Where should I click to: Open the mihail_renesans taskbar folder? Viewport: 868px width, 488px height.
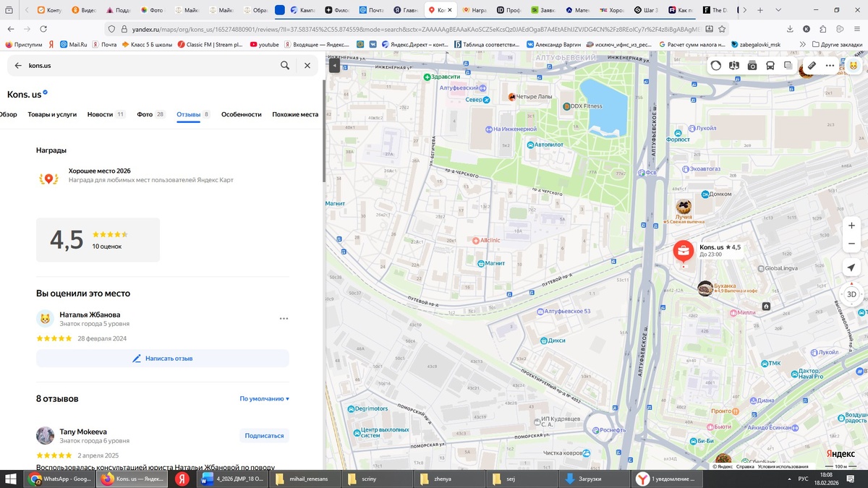[303, 479]
